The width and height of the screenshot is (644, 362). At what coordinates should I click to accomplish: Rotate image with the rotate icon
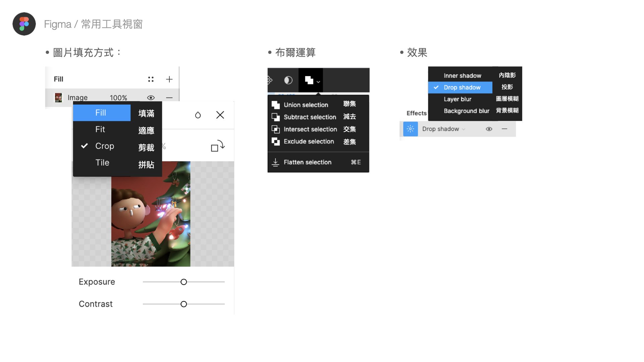point(217,146)
